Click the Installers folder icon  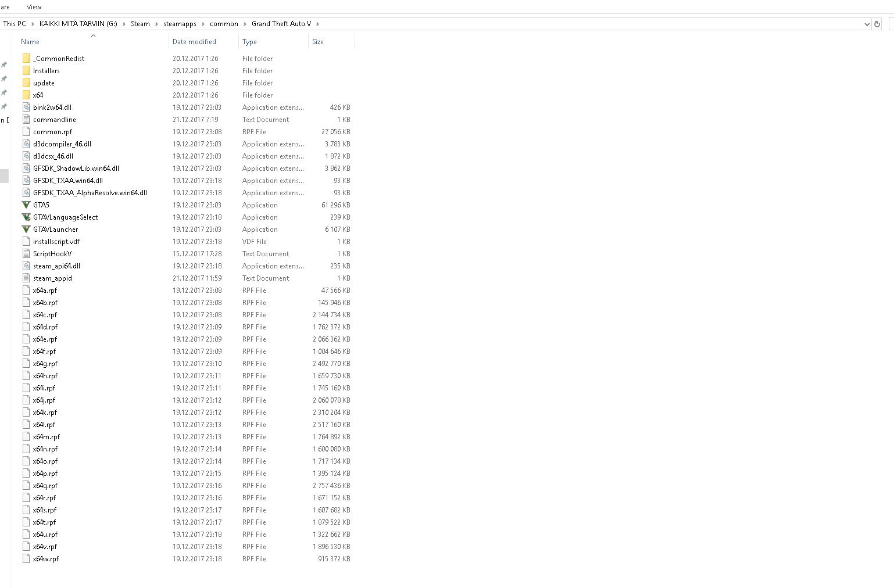[x=26, y=71]
